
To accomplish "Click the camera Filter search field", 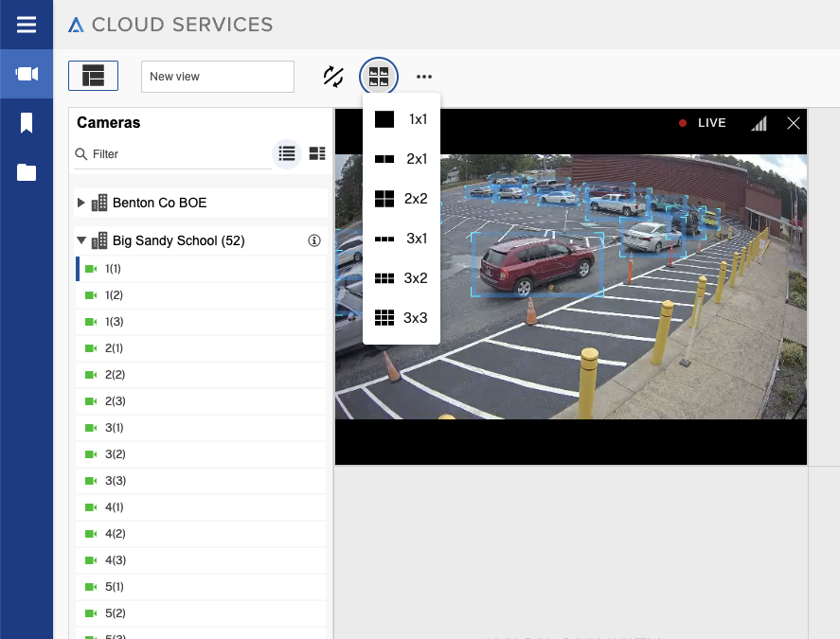I will coord(175,154).
